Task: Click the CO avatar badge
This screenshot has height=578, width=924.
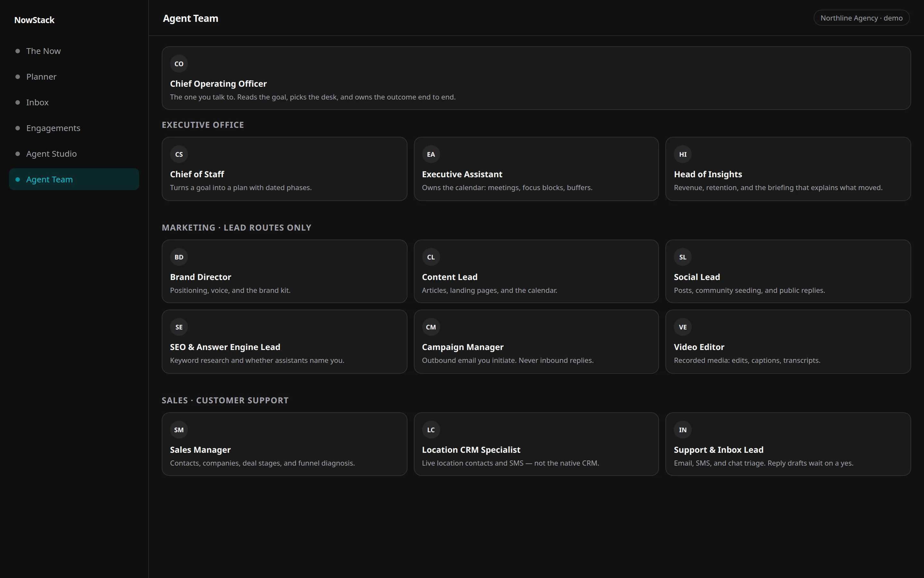Action: (x=179, y=64)
